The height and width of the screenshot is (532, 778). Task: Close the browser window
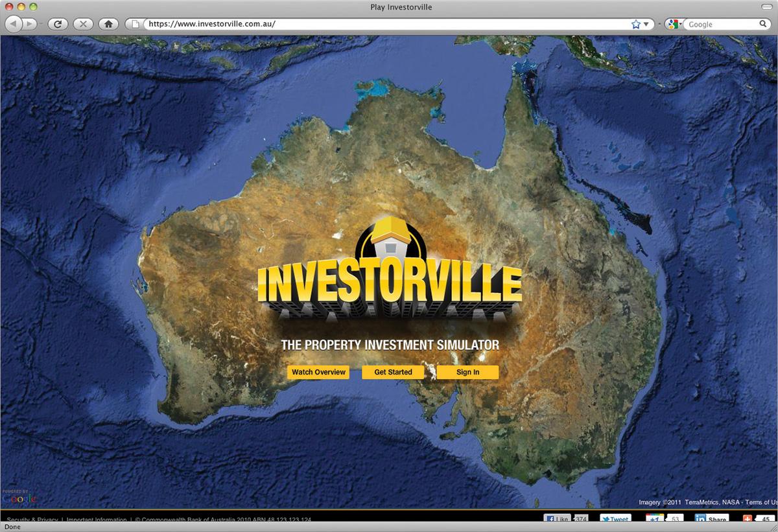coord(9,7)
